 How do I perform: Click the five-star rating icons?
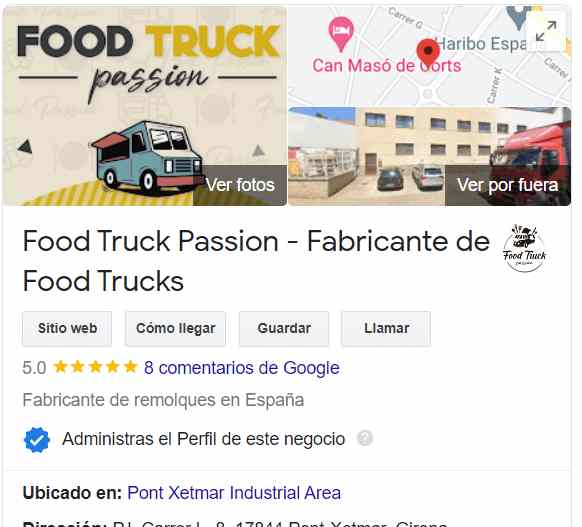coord(95,367)
